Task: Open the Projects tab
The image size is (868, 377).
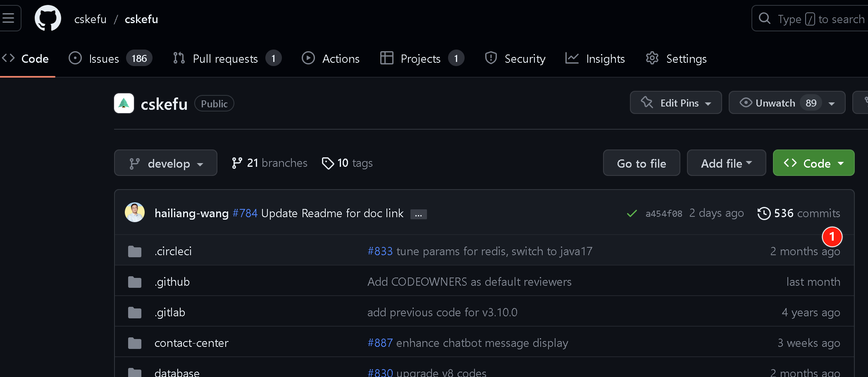Action: point(422,59)
